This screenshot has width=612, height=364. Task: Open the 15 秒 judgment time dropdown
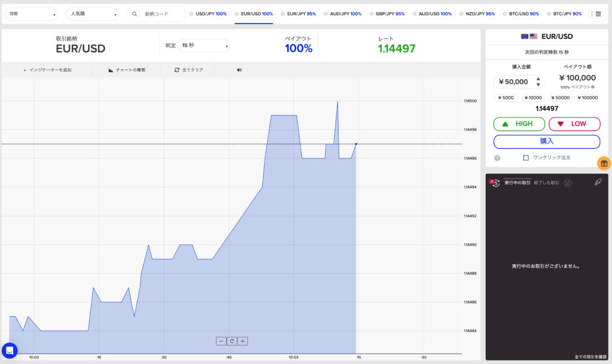(x=204, y=45)
